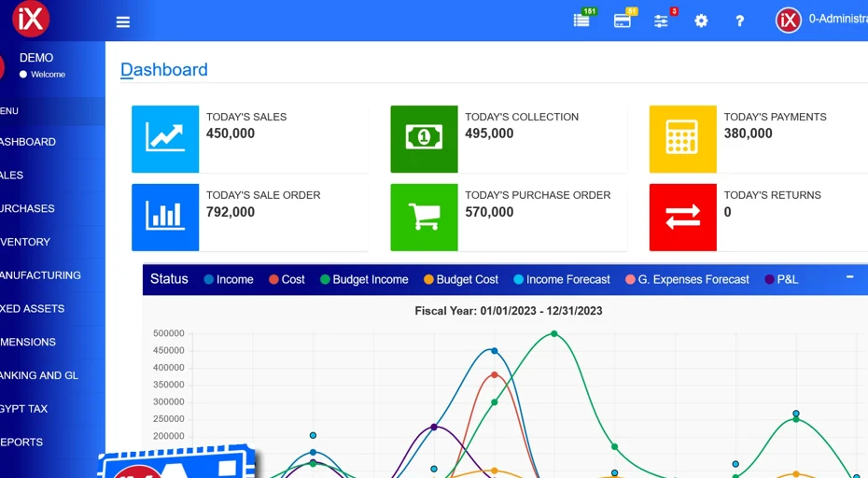The width and height of the screenshot is (868, 478).
Task: Click the purple P&L peak data point
Action: [x=434, y=427]
